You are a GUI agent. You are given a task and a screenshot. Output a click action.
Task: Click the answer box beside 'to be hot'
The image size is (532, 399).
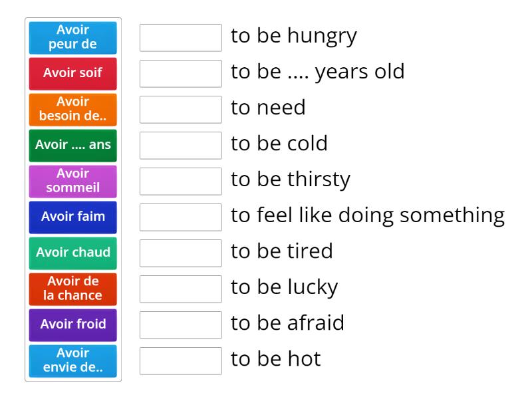coord(180,361)
